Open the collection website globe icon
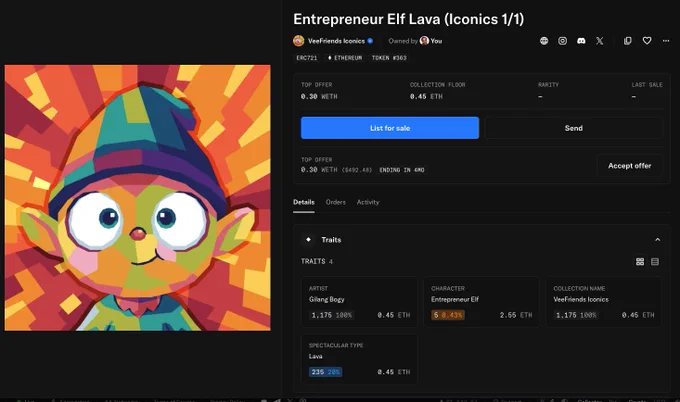 (x=544, y=41)
